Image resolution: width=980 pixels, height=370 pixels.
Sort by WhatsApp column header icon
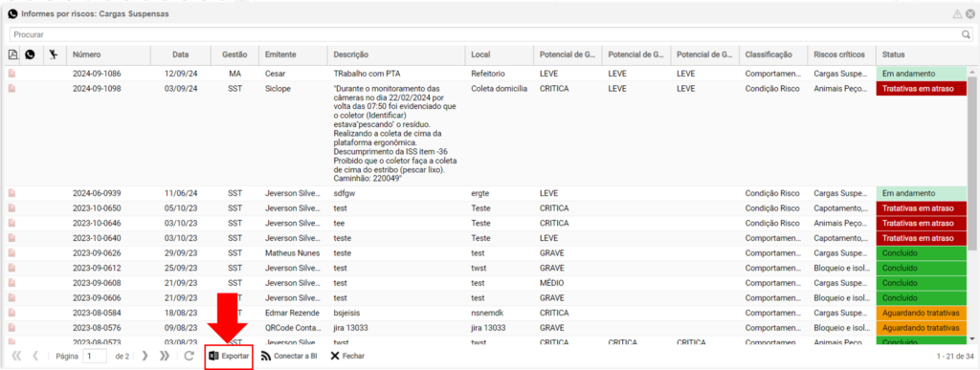(30, 54)
